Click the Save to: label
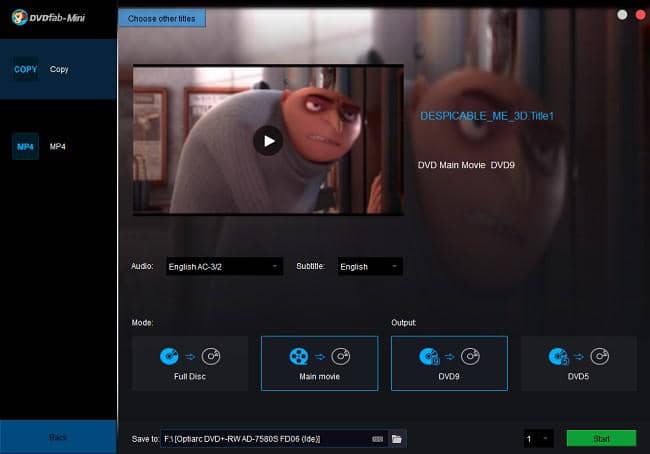Screen dimensions: 650x454 pyautogui.click(x=146, y=439)
